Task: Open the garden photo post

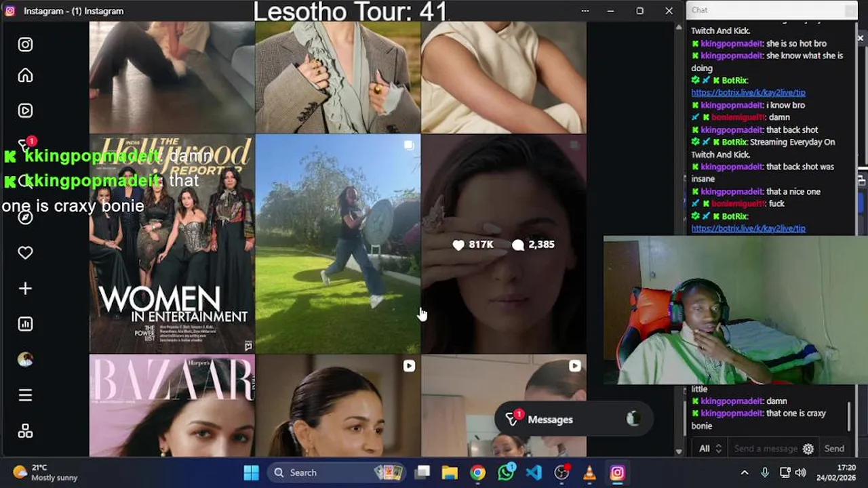Action: [x=338, y=244]
